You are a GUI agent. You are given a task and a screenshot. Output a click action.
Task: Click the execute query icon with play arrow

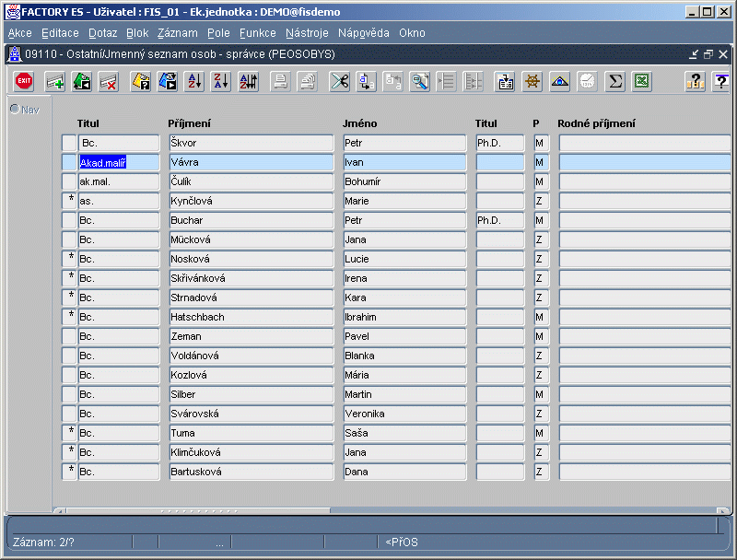pos(168,81)
